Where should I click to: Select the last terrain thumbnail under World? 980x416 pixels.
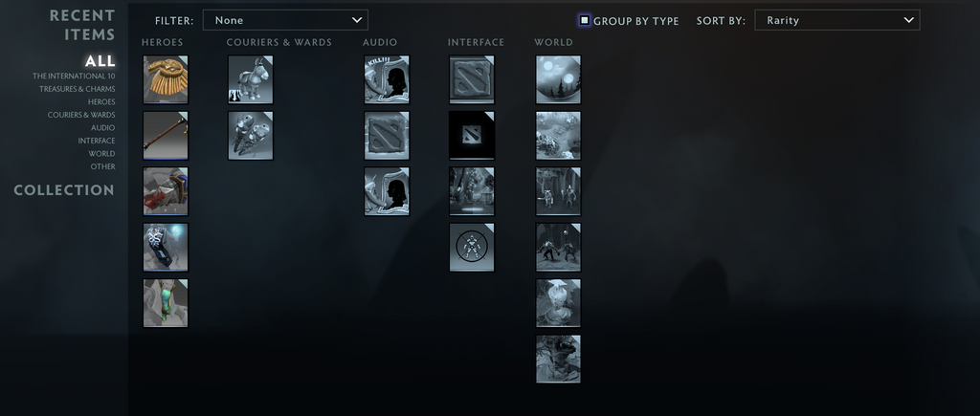tap(558, 360)
